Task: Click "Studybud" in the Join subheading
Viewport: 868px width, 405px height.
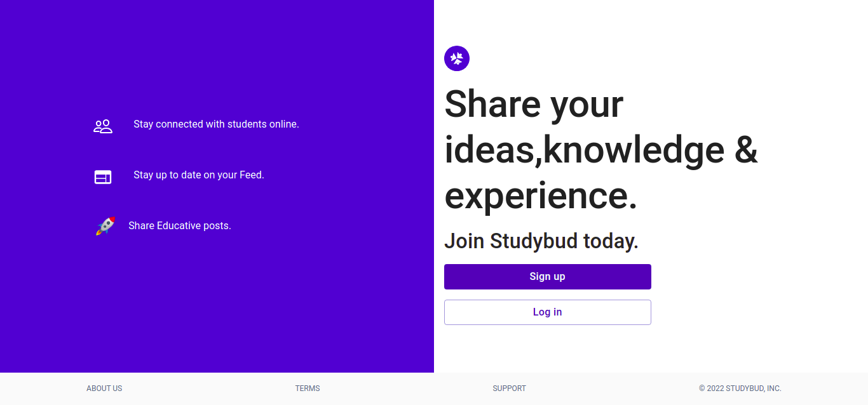Action: click(x=534, y=241)
